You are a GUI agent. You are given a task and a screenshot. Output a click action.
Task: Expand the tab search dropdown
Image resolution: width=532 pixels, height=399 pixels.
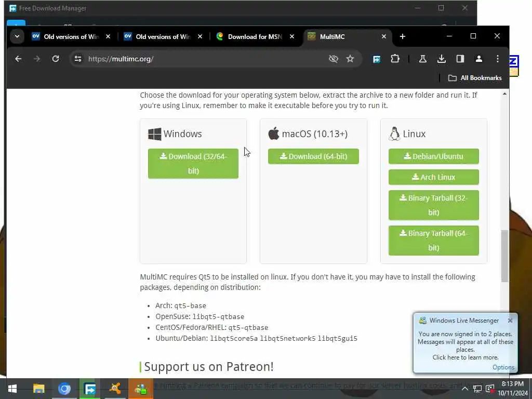point(17,36)
